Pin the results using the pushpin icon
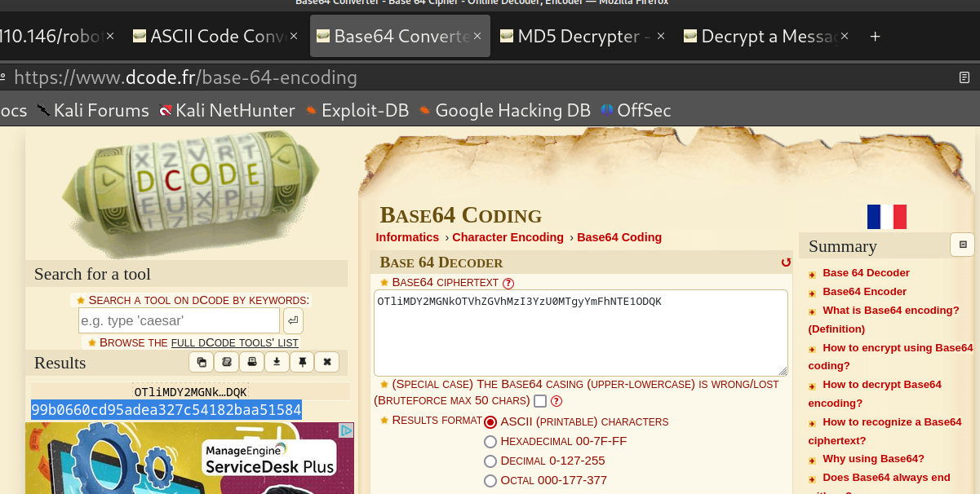The width and height of the screenshot is (980, 494). (x=302, y=362)
